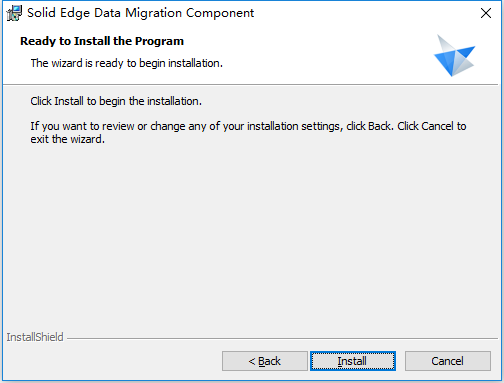This screenshot has height=383, width=504.
Task: Click the Solid Edge Data Migration Component title
Action: pyautogui.click(x=140, y=13)
